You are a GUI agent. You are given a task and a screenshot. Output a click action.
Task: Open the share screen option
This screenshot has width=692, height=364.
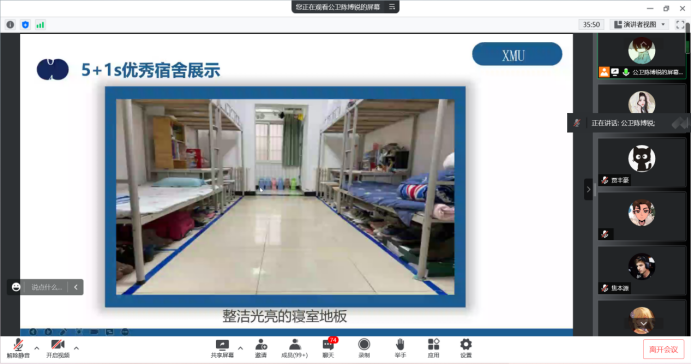pos(222,348)
